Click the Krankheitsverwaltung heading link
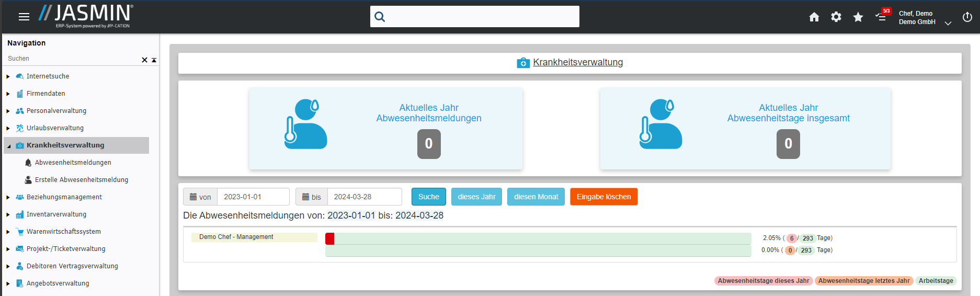 pos(577,63)
